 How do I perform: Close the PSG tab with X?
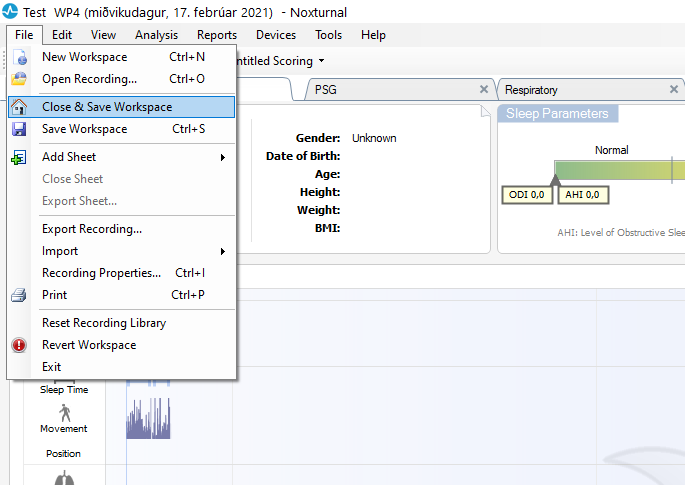(x=484, y=89)
